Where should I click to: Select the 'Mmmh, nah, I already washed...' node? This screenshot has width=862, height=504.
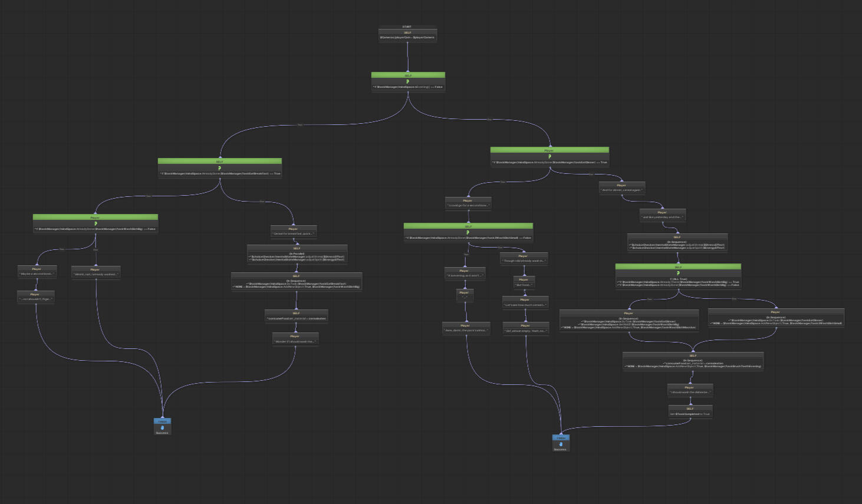click(96, 272)
